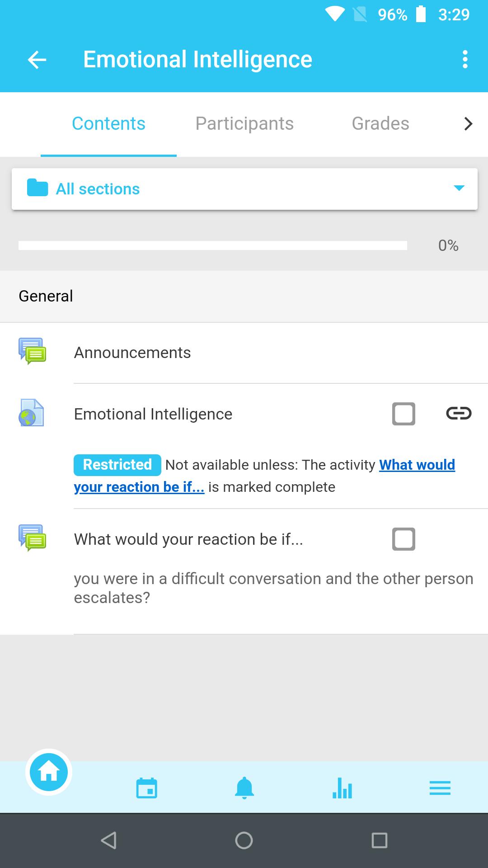Tap the Announcements forum icon
Viewport: 488px width, 868px height.
click(32, 351)
